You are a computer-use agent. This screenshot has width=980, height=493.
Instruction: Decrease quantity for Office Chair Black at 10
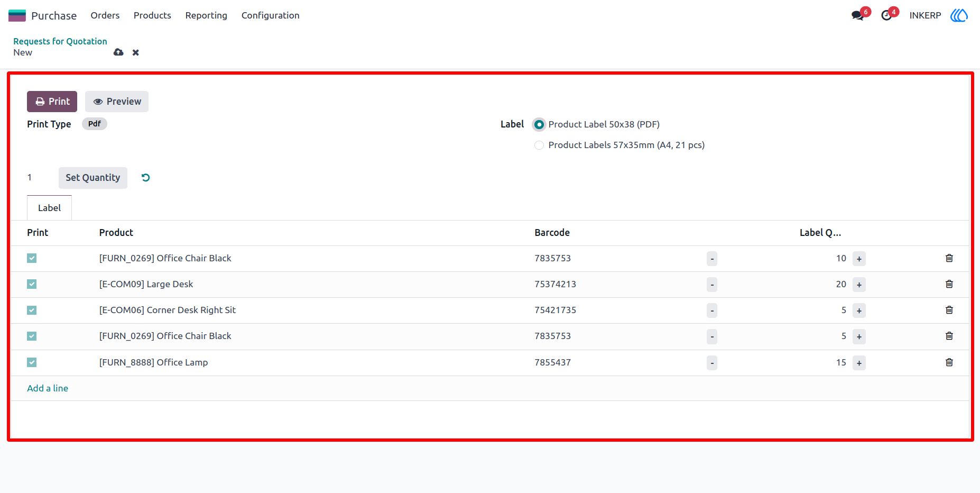coord(712,259)
